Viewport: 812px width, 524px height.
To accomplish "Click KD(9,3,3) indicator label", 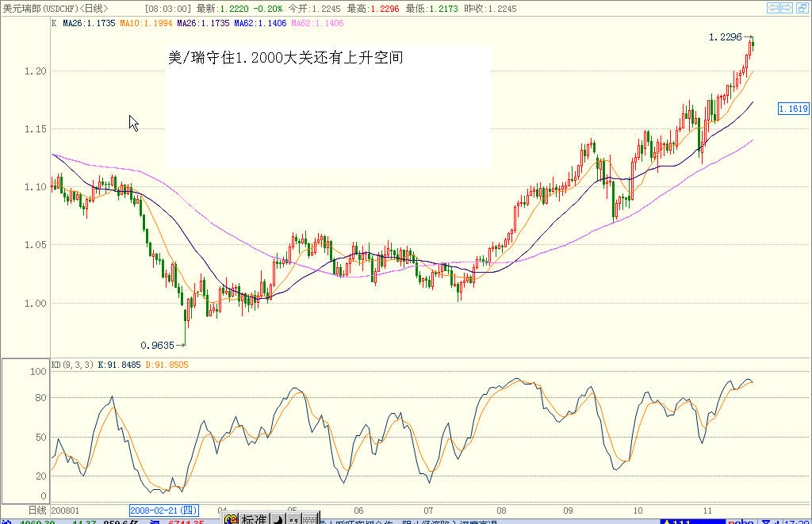I will (72, 365).
